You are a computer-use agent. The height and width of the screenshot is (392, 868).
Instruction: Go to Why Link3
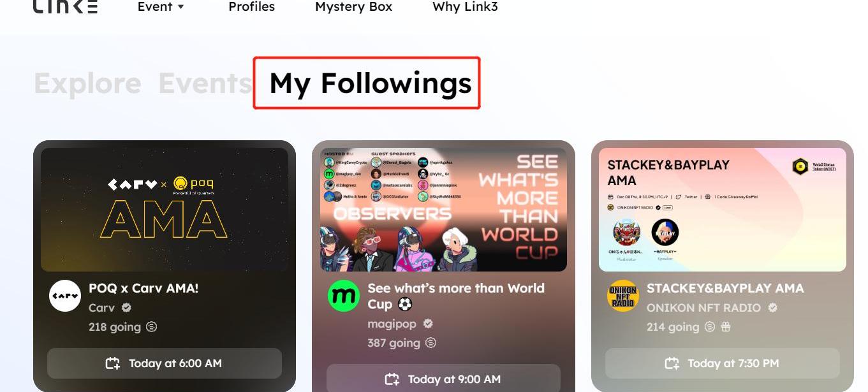(465, 7)
